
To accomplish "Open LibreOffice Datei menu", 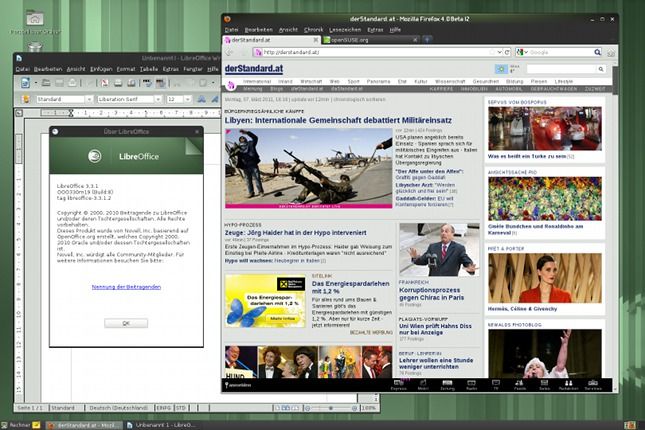I will point(23,69).
